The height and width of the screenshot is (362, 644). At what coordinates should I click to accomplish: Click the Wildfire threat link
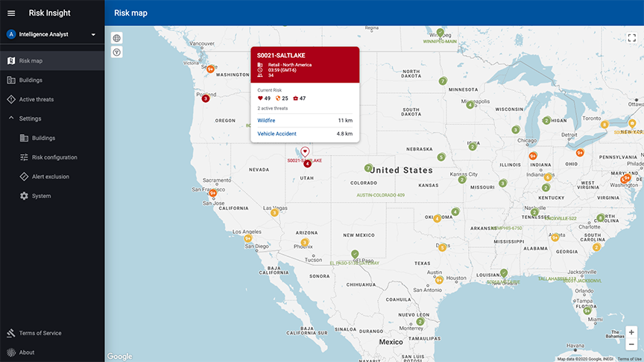click(x=266, y=120)
